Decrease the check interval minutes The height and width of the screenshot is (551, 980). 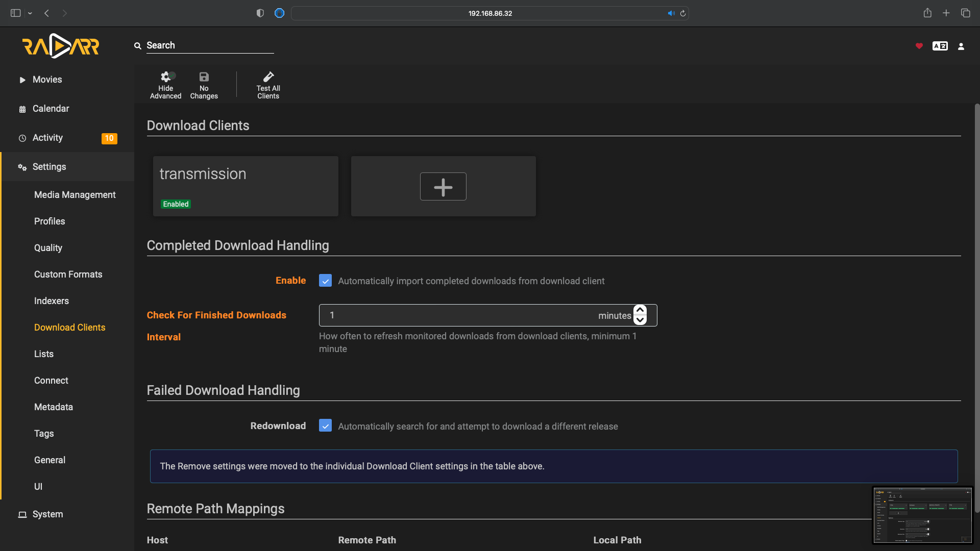tap(640, 320)
